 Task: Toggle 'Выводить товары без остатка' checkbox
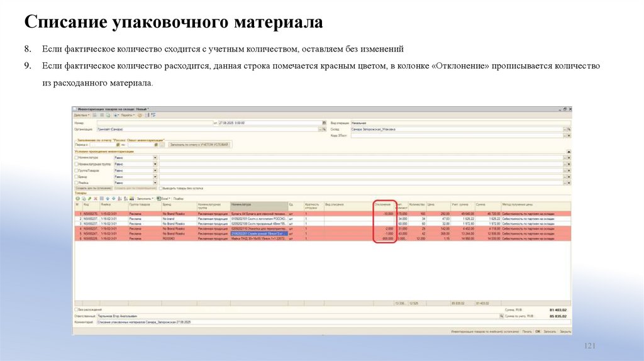click(x=160, y=189)
